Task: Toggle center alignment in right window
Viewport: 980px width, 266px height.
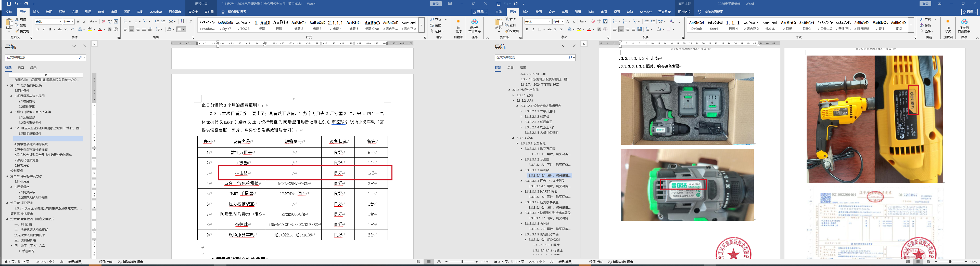Action: click(x=621, y=30)
